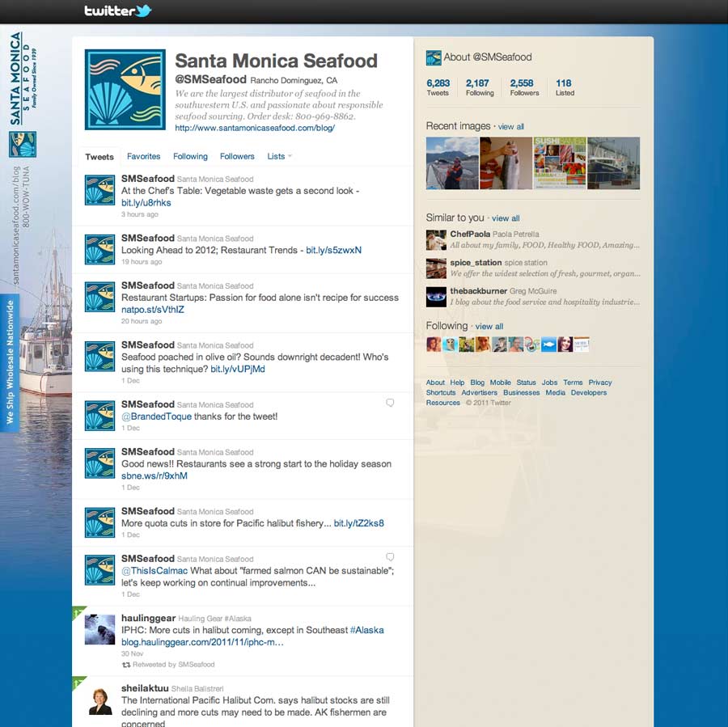
Task: Click view all beside Following
Action: point(489,327)
